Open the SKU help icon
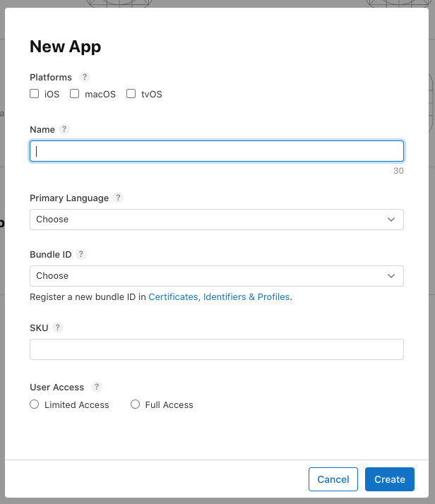This screenshot has width=435, height=504. [x=57, y=328]
